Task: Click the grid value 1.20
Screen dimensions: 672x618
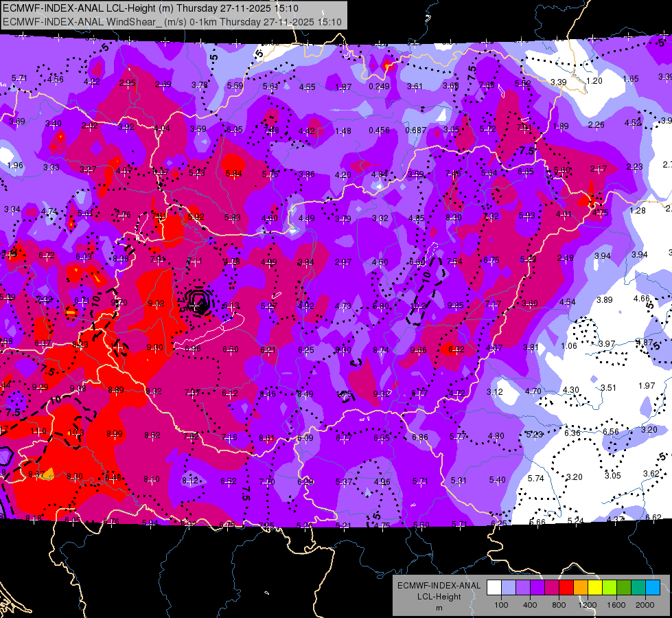Action: pyautogui.click(x=594, y=80)
